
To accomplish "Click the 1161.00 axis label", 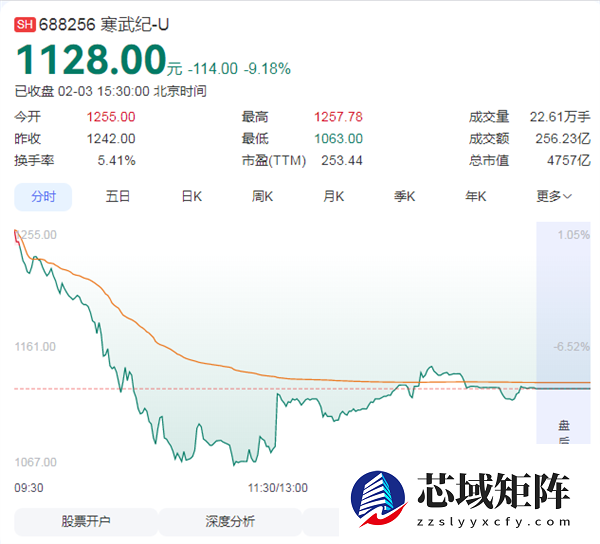I will (x=35, y=347).
